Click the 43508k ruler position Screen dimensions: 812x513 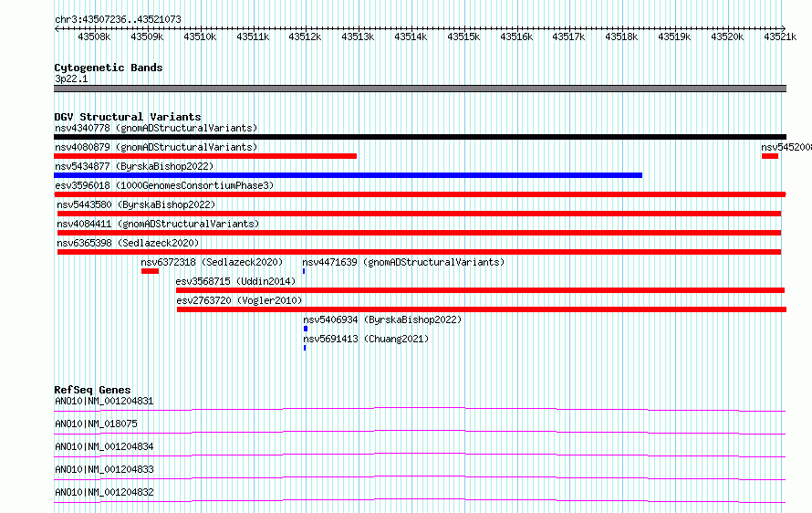(x=94, y=37)
